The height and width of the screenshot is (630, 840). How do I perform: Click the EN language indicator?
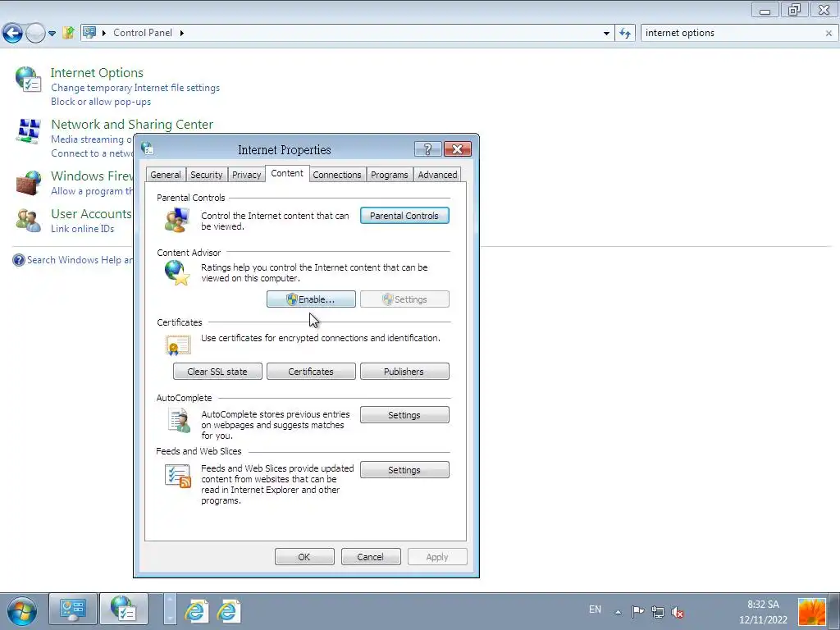point(596,609)
